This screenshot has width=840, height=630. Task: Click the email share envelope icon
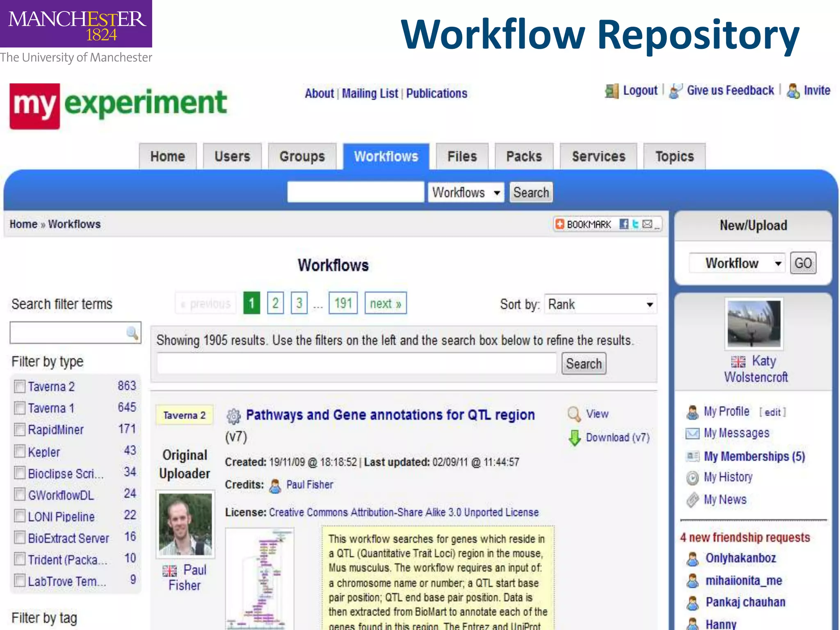coord(647,224)
